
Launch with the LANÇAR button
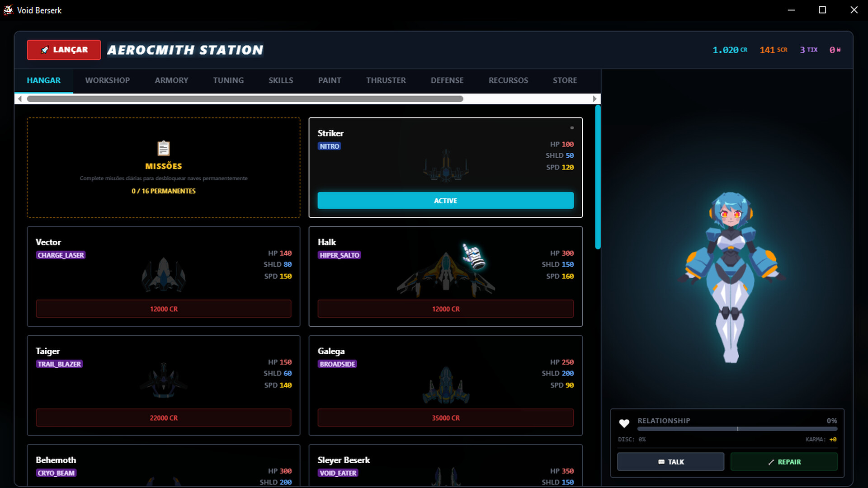64,50
